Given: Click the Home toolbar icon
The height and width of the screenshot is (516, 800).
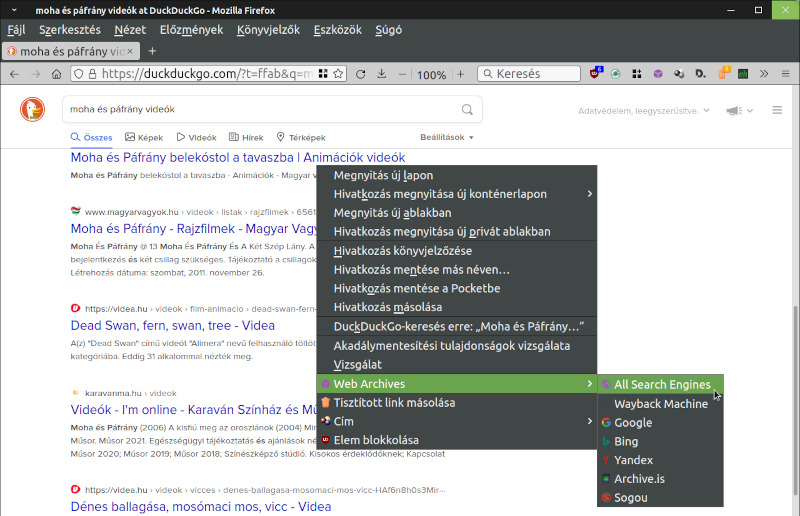Looking at the screenshot, I should click(x=57, y=74).
